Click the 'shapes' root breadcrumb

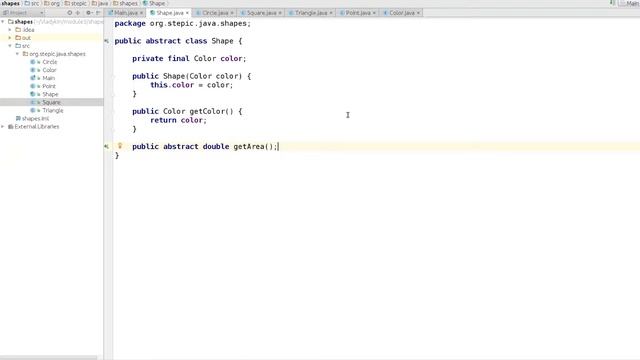pos(10,3)
